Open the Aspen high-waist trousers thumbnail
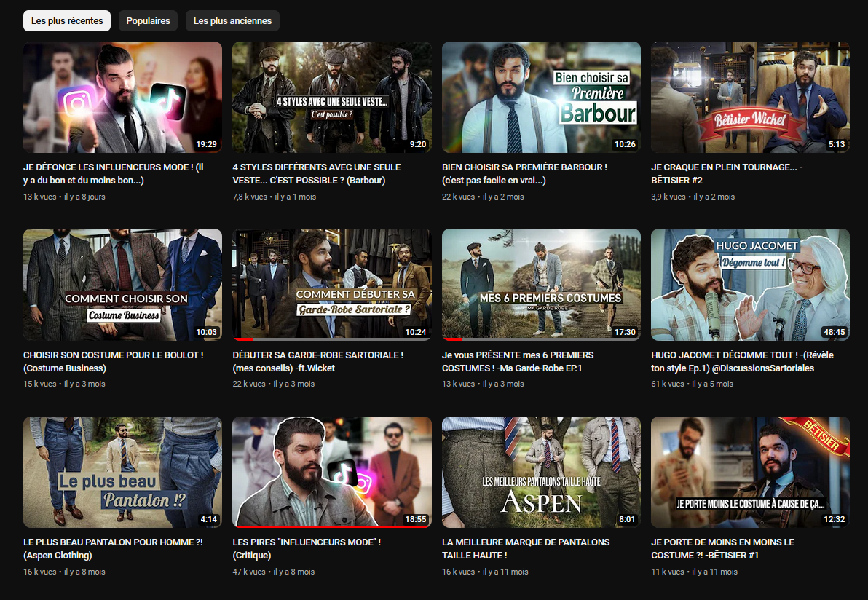The height and width of the screenshot is (600, 868). pyautogui.click(x=541, y=472)
